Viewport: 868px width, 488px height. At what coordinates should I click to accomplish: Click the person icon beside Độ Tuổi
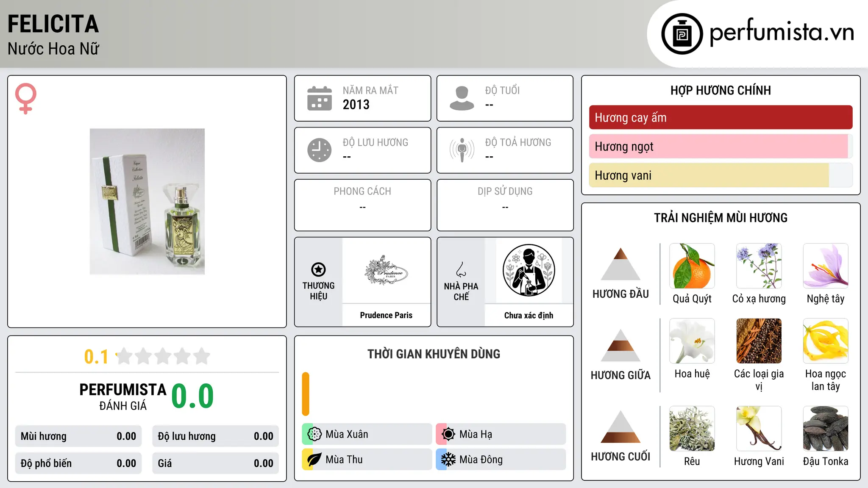[462, 98]
